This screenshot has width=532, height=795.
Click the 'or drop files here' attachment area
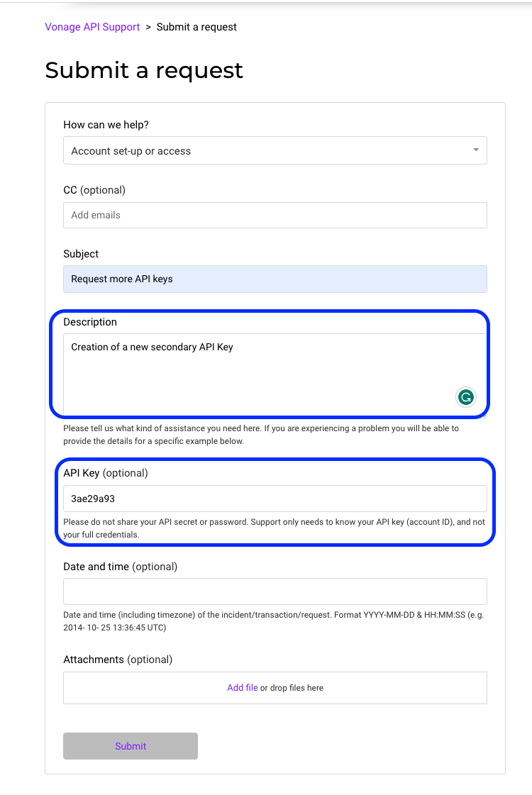pos(292,688)
